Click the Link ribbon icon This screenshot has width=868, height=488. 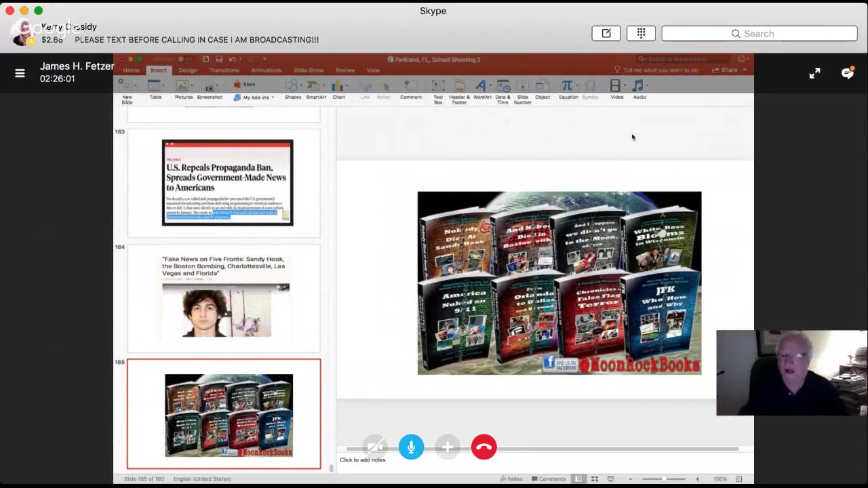[365, 85]
